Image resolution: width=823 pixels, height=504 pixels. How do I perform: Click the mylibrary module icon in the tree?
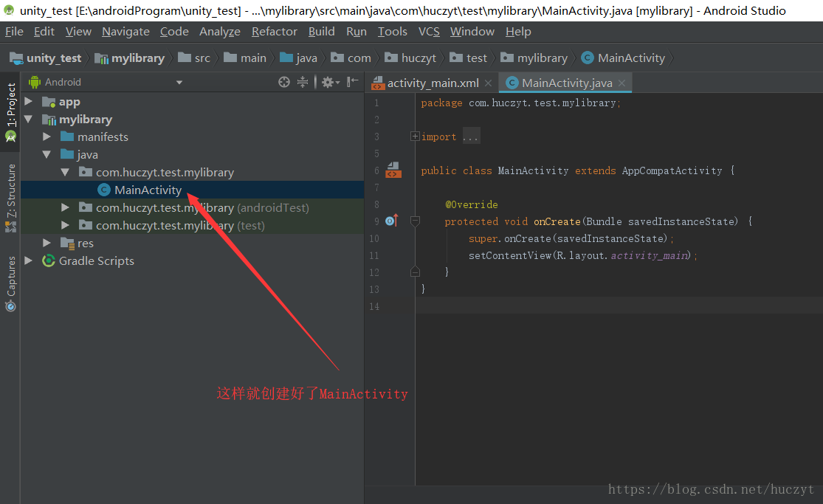[x=49, y=120]
